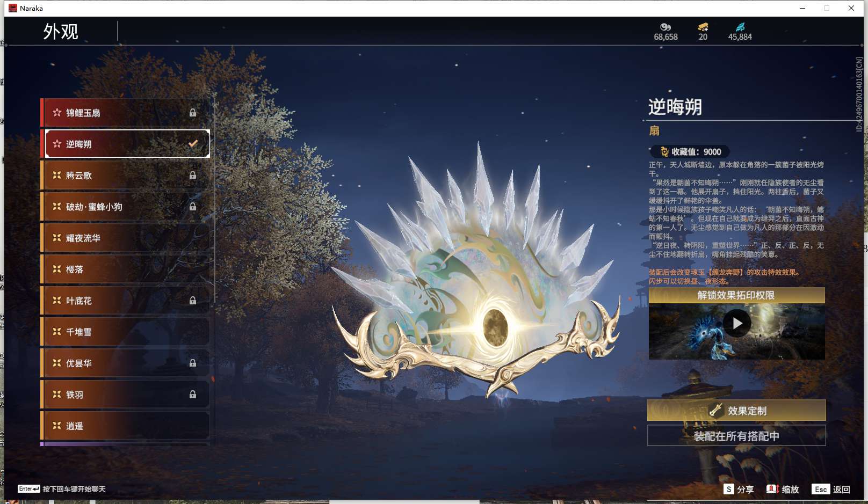This screenshot has width=868, height=504.
Task: Select the 叶底花 skin row
Action: tap(125, 301)
